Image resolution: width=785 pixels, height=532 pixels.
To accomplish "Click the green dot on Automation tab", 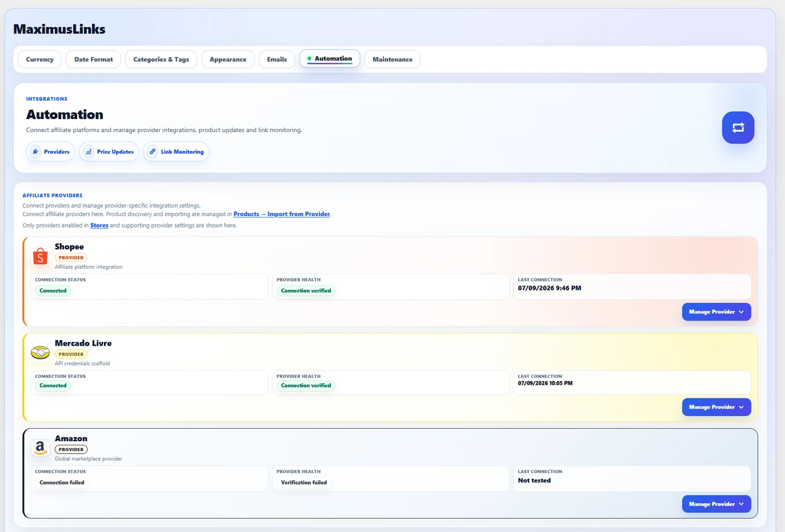I will coord(310,58).
